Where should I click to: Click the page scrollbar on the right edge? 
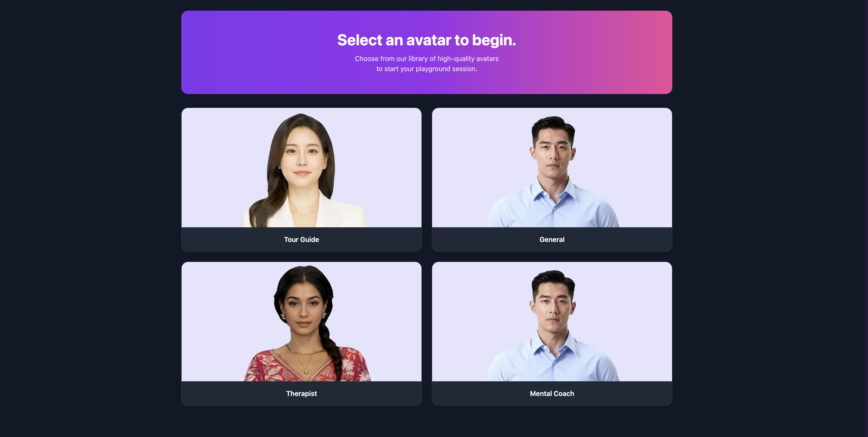[866, 218]
